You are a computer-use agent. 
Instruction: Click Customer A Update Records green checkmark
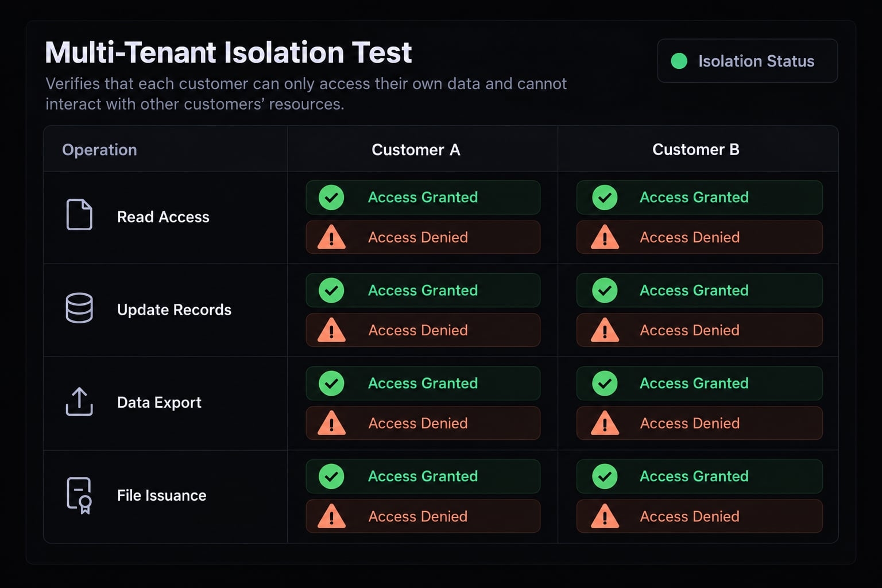pos(331,291)
